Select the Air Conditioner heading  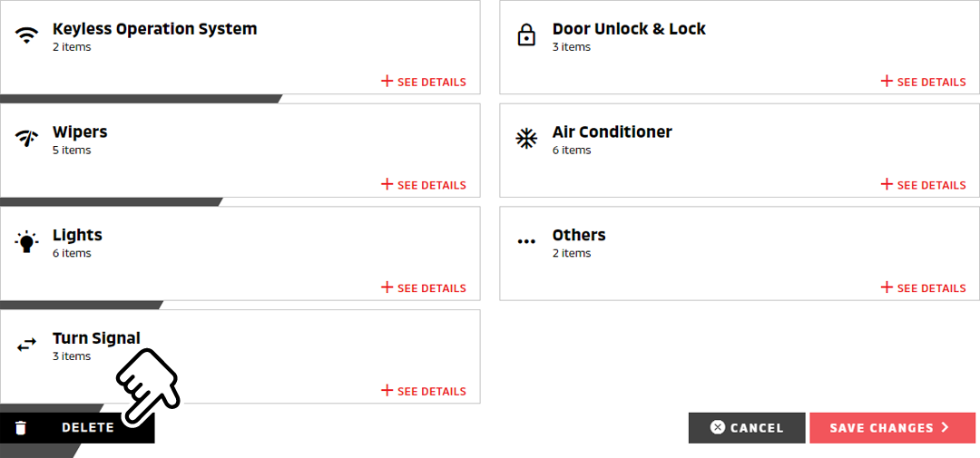click(612, 132)
